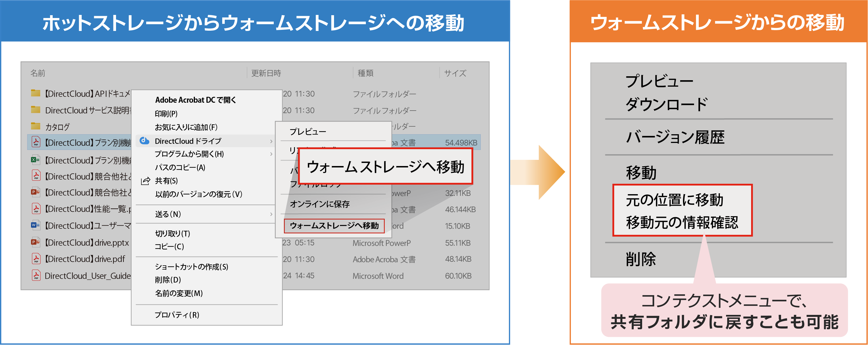Select the 【DirectCloud】drive.pdf file name

pyautogui.click(x=85, y=259)
